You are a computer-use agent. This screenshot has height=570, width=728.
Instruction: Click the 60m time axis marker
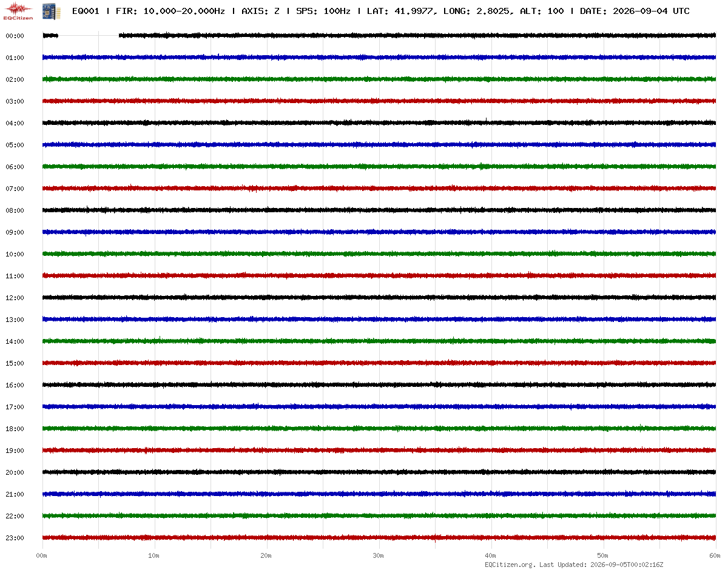(715, 555)
